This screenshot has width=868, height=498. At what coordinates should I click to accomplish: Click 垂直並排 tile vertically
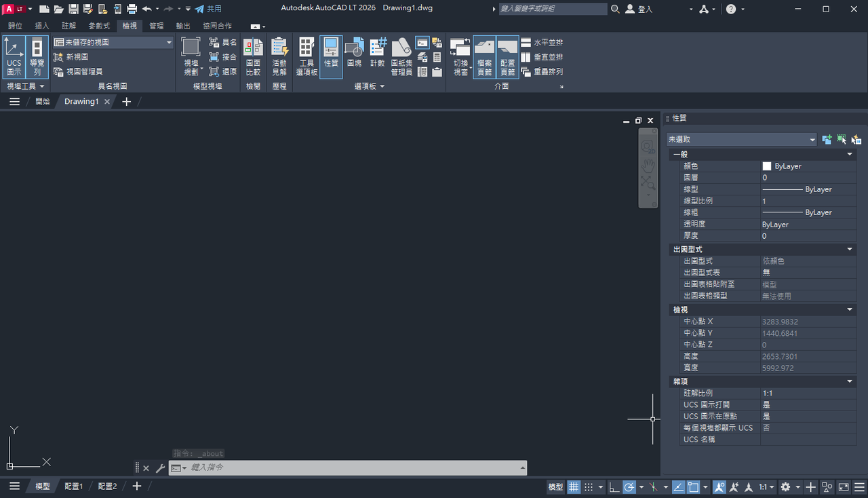point(542,57)
